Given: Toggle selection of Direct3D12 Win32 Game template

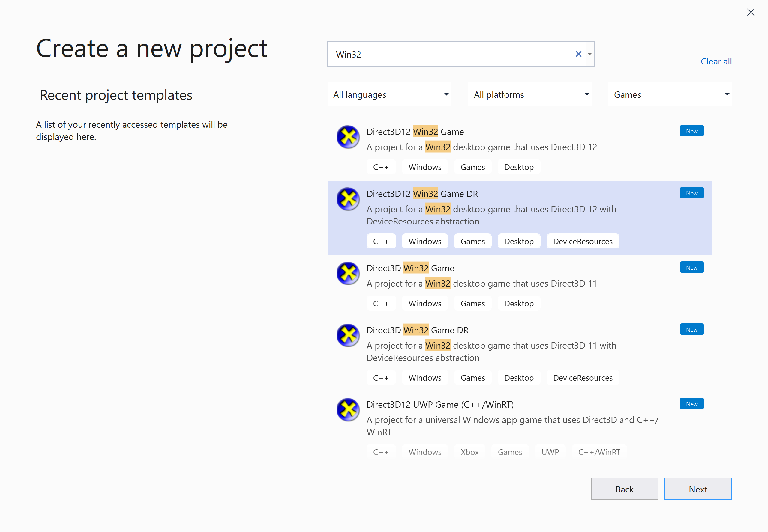Looking at the screenshot, I should (x=519, y=149).
